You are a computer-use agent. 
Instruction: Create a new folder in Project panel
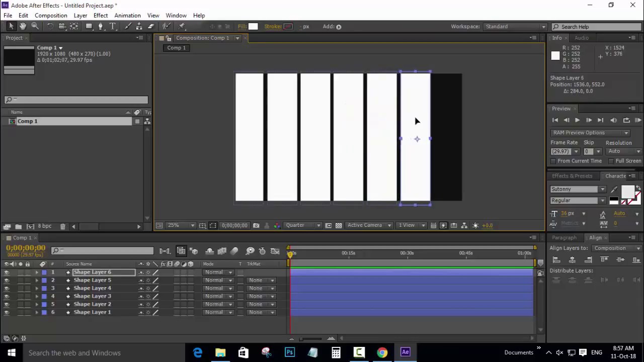19,227
